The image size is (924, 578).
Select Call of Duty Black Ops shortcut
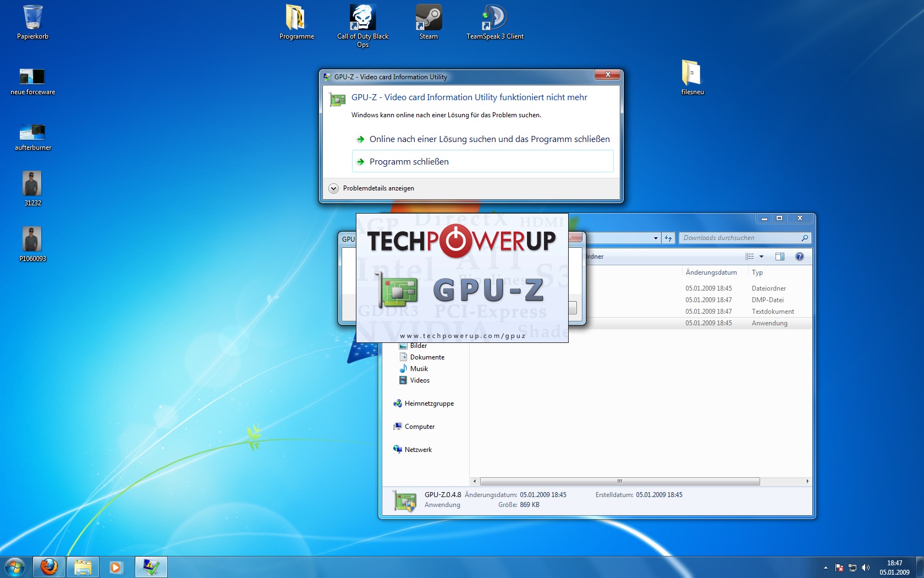pos(362,26)
